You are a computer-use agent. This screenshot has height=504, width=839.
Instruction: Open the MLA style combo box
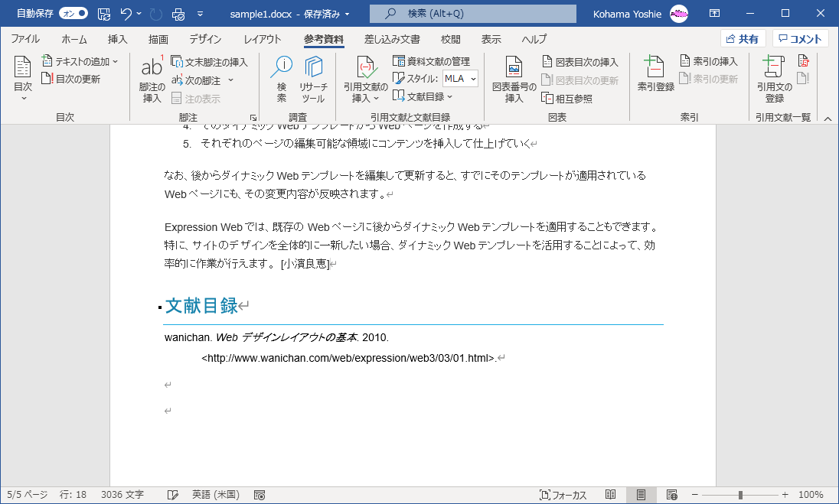tap(460, 79)
